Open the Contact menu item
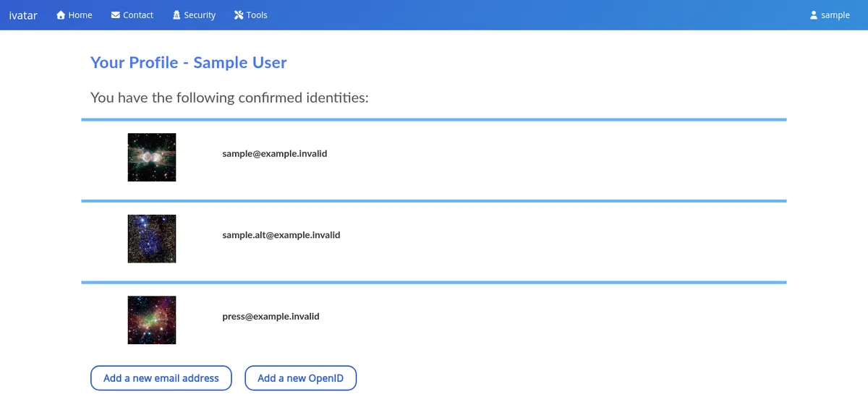The height and width of the screenshot is (410, 868). point(132,15)
